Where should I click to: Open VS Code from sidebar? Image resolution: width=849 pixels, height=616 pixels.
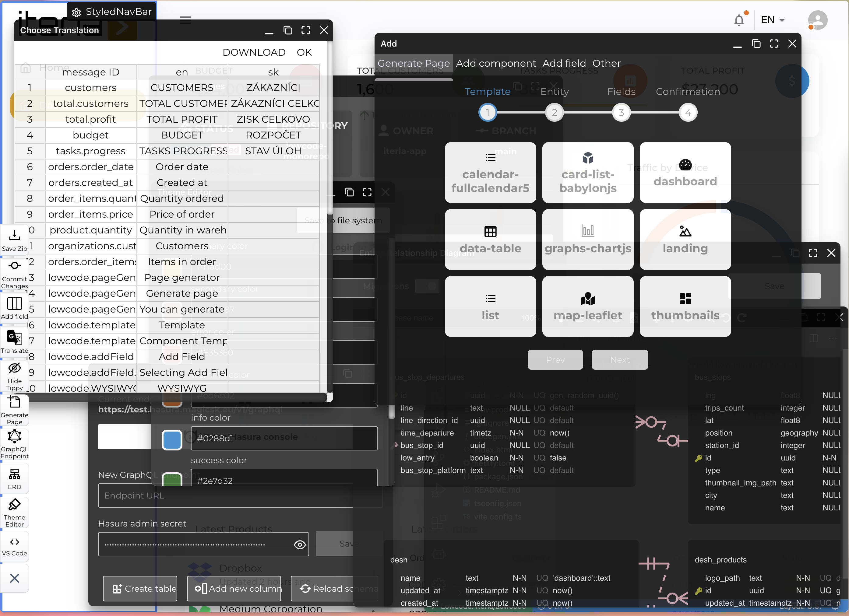tap(14, 546)
